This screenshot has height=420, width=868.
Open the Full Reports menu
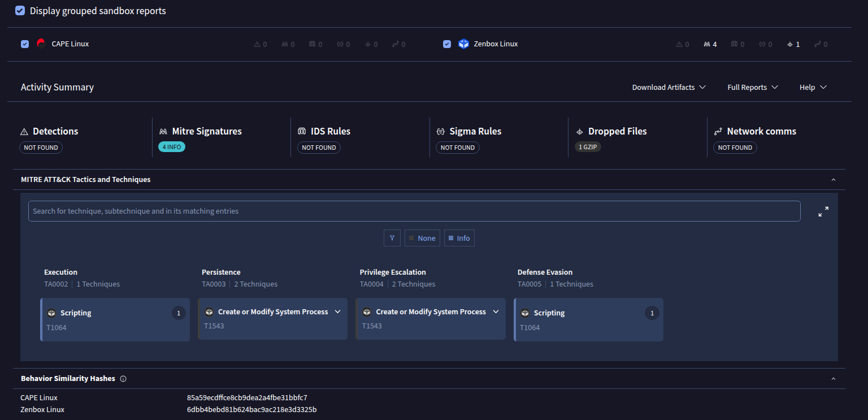[x=752, y=87]
